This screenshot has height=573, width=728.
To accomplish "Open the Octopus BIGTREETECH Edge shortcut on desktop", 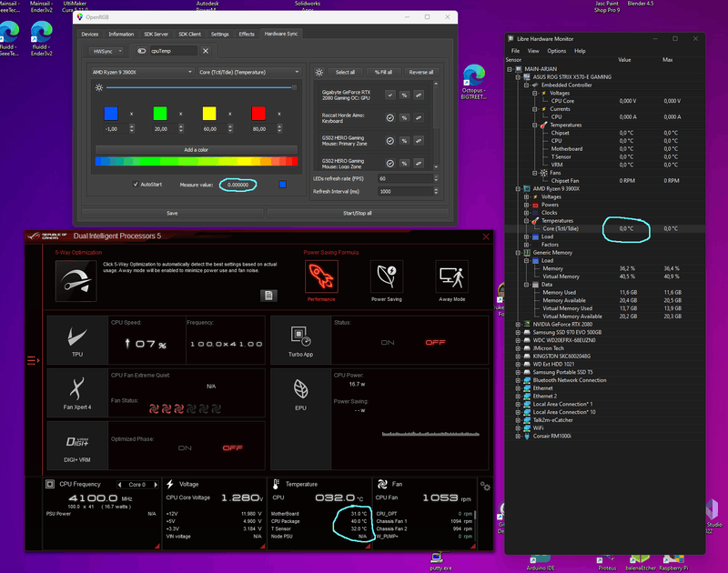I will pyautogui.click(x=473, y=82).
